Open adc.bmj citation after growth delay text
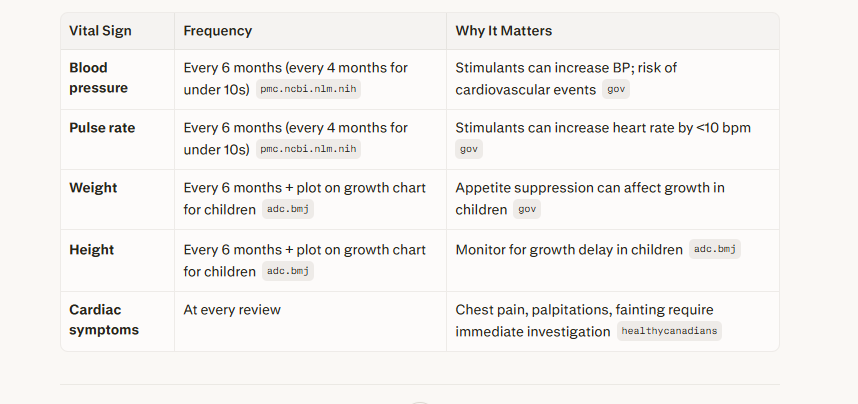858x404 pixels. [715, 249]
